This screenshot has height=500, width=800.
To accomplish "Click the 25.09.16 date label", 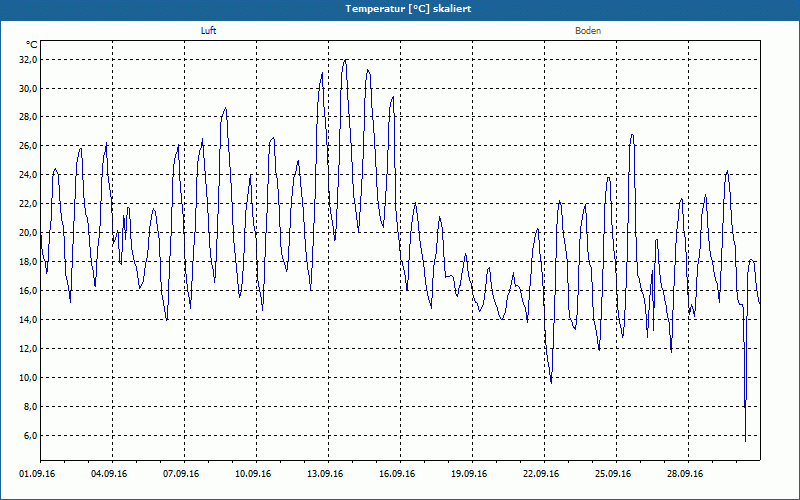I will (613, 474).
